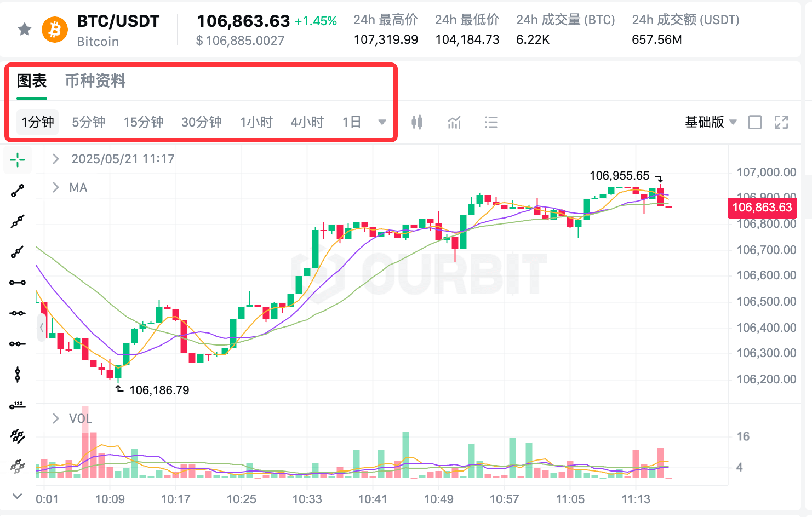This screenshot has height=517, width=812.
Task: Open the indicators chart icon
Action: (x=454, y=122)
